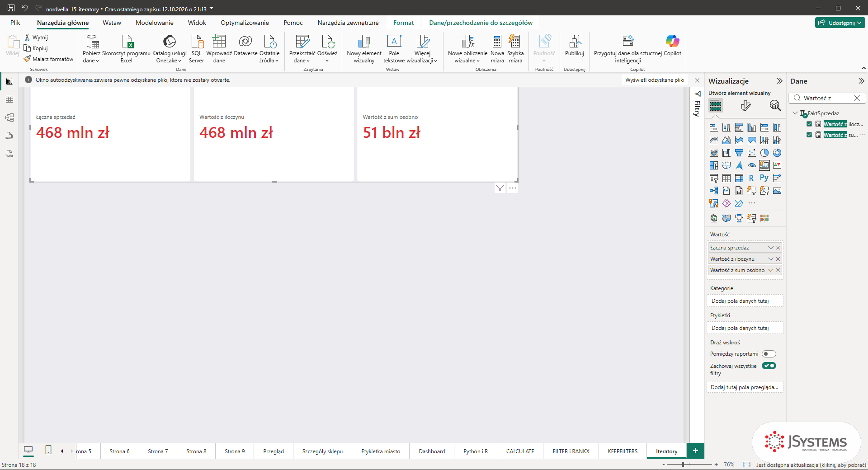Pick the funnel chart visualization
This screenshot has width=868, height=470.
pos(739,153)
